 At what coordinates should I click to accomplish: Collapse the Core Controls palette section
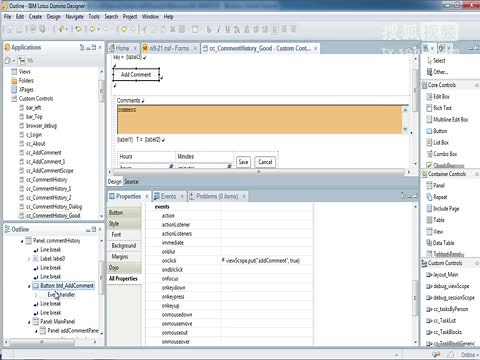point(476,85)
